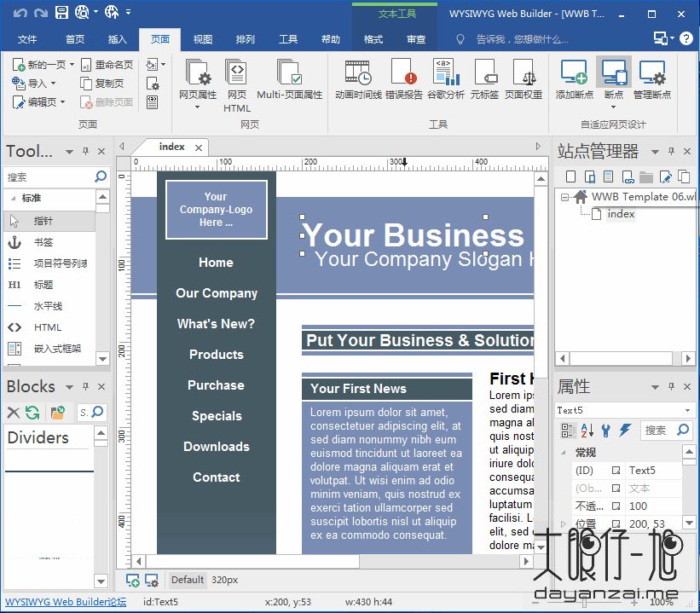
Task: Click help question mark icon
Action: click(x=686, y=38)
